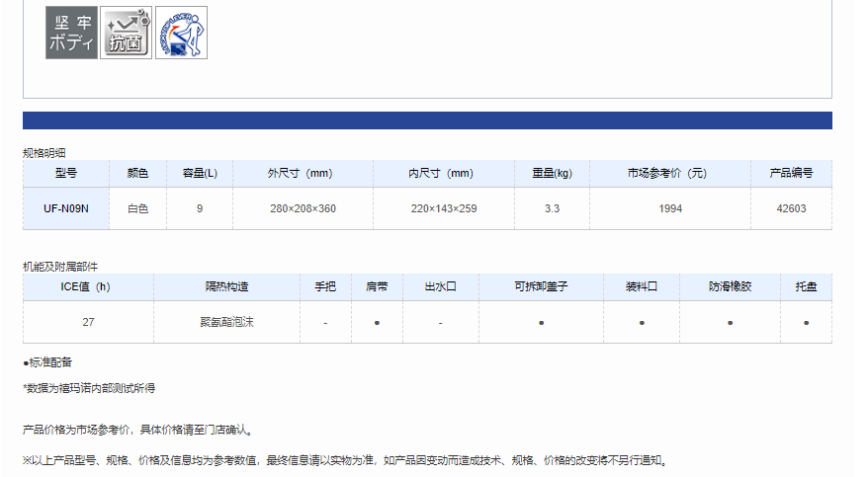This screenshot has width=868, height=477.
Task: Click the Lock Top Lever feature icon
Action: (x=182, y=33)
